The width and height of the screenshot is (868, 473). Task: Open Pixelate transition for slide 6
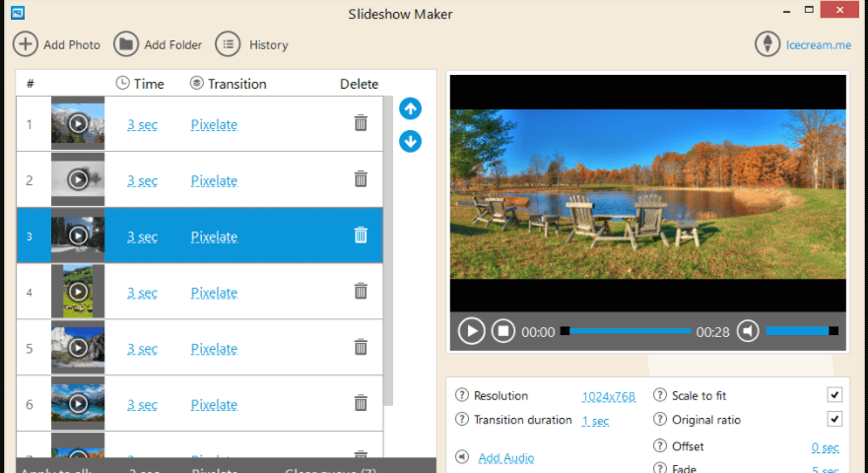pos(214,404)
